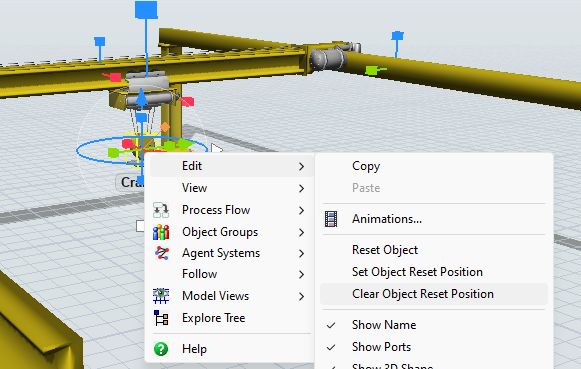Click the green Help question mark icon
The image size is (581, 369).
161,349
